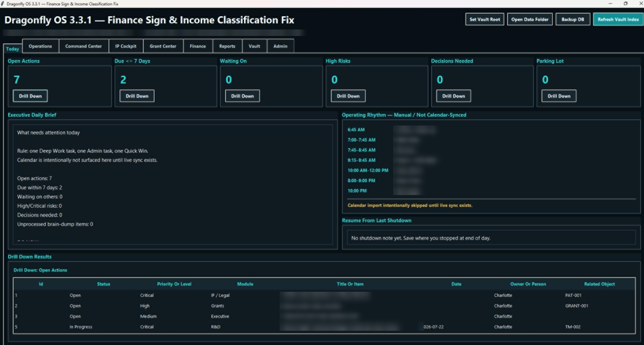This screenshot has width=644, height=345.
Task: Drill down into Due <= 7 Days
Action: point(137,96)
